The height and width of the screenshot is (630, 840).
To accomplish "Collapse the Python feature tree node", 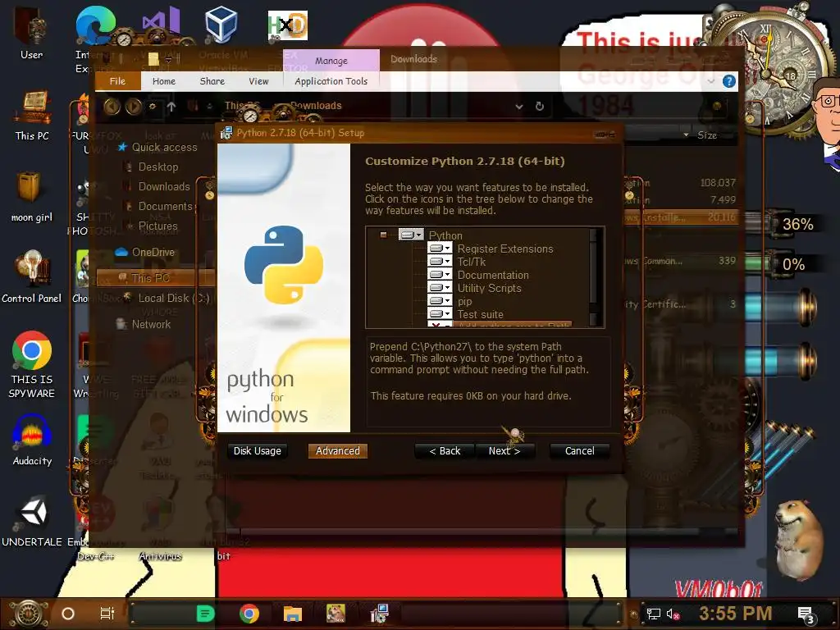I will pyautogui.click(x=383, y=235).
